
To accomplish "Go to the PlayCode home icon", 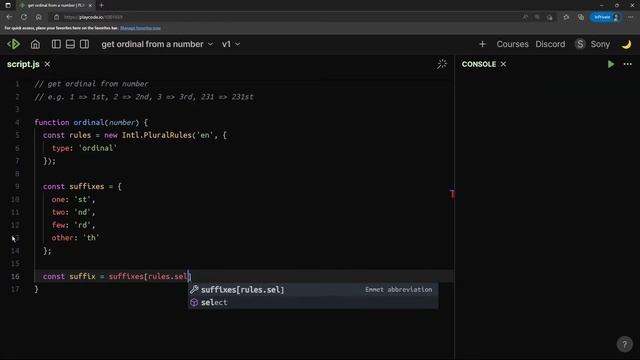I will (x=36, y=44).
